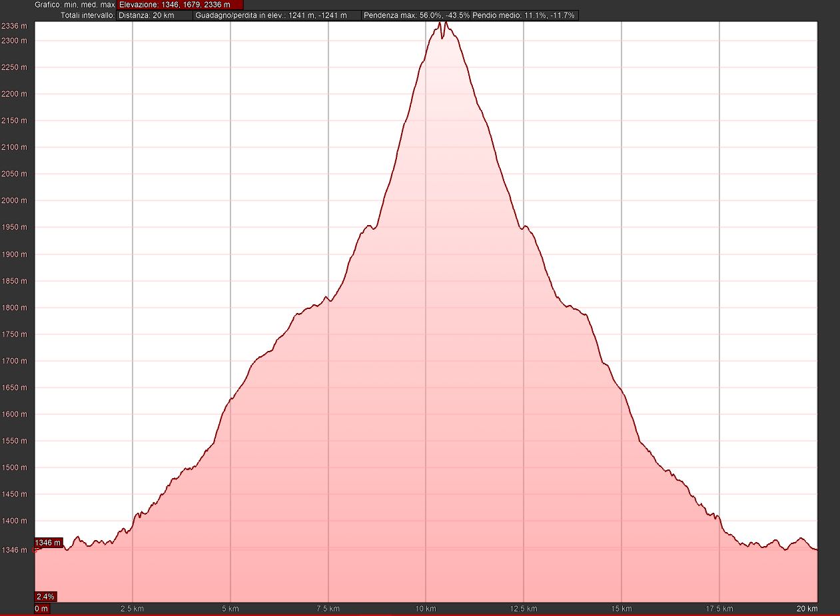Click the 0 m distance marker label
Screen dimensions: 840x616
(x=41, y=609)
